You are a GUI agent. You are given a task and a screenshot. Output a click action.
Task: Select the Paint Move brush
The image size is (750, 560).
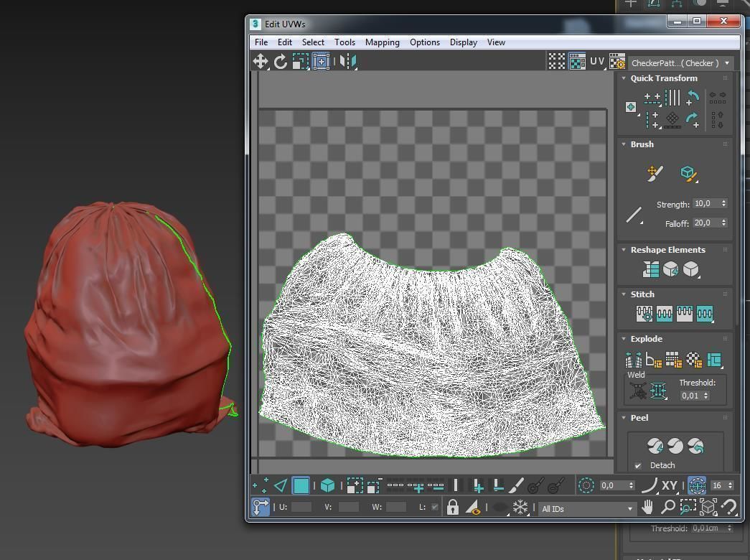tap(655, 173)
